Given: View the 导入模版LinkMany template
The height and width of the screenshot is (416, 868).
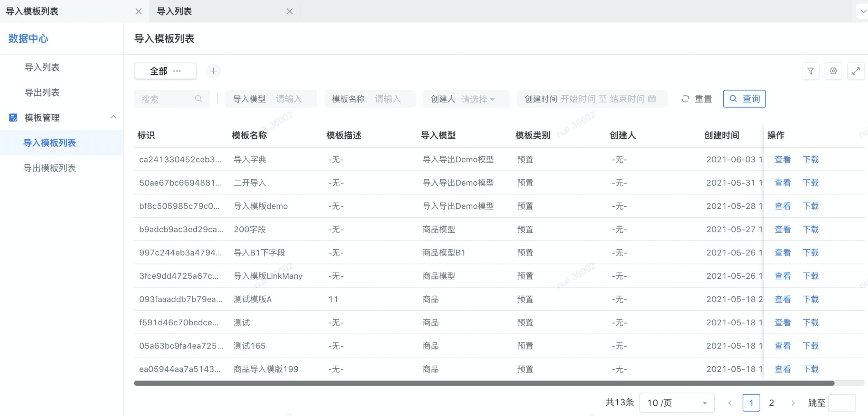Looking at the screenshot, I should (783, 276).
